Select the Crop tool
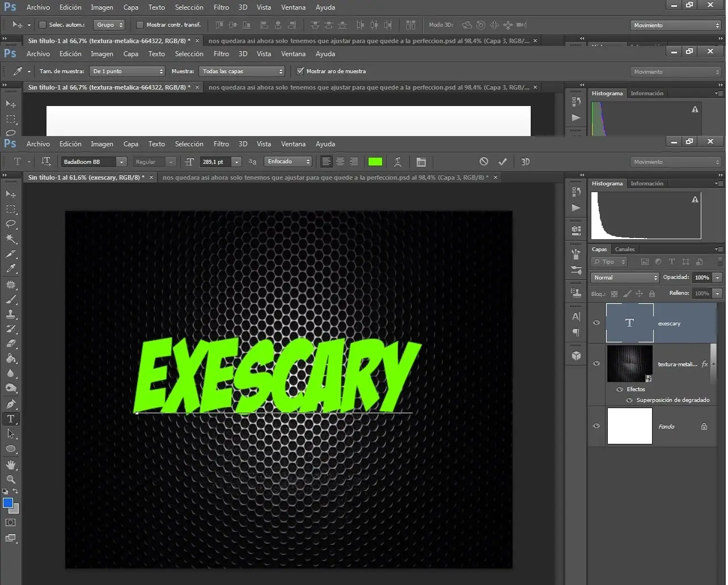Viewport: 728px width, 585px height. coord(11,254)
